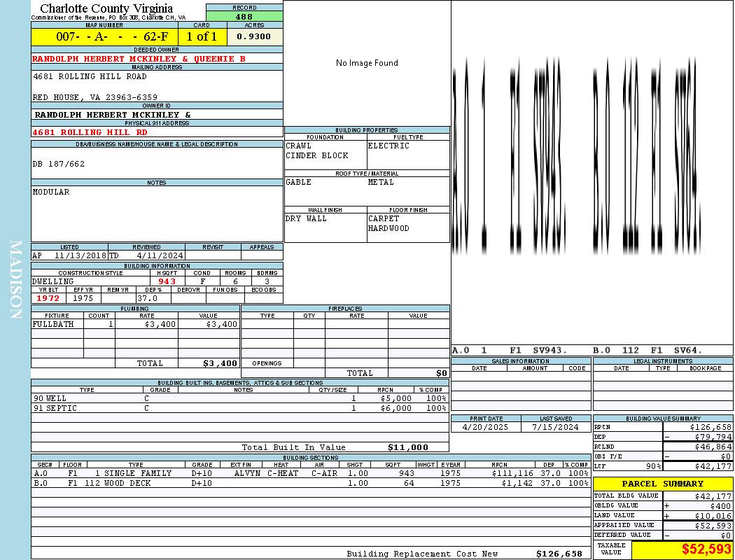
Task: Select the acres value 0.9300
Action: pyautogui.click(x=253, y=36)
